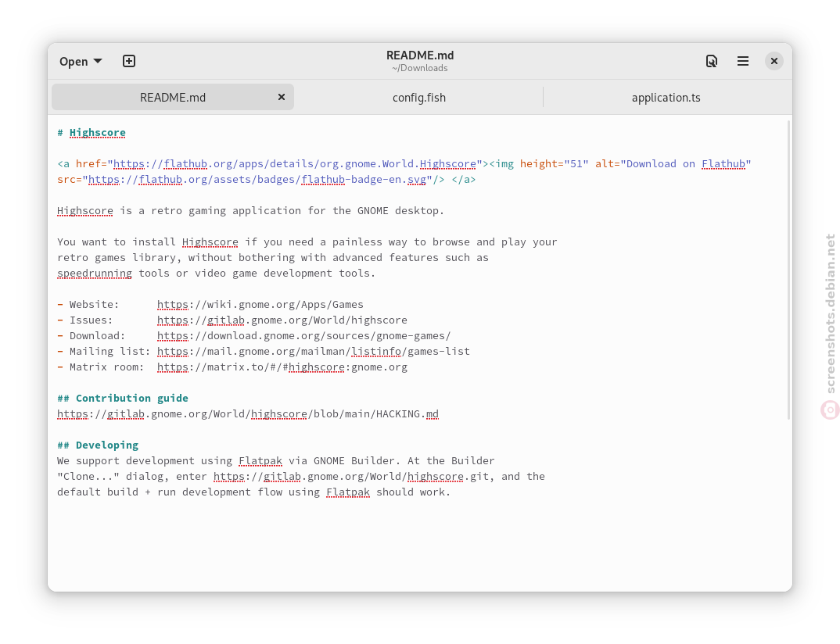This screenshot has width=840, height=644.
Task: Switch to the README.md tab
Action: (173, 98)
